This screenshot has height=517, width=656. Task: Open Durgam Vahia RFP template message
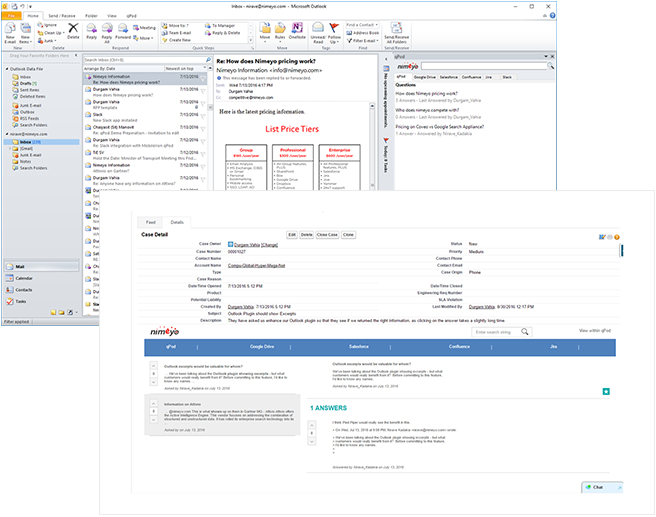(x=145, y=105)
